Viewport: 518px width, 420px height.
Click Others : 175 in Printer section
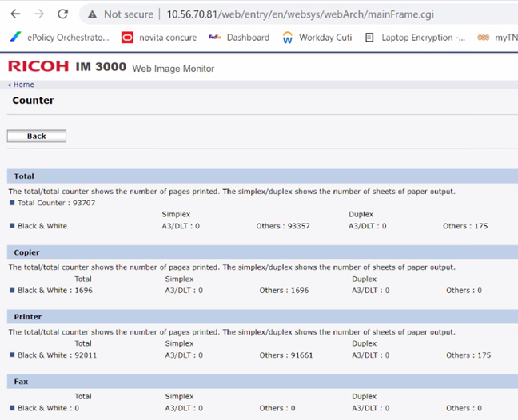pyautogui.click(x=468, y=355)
